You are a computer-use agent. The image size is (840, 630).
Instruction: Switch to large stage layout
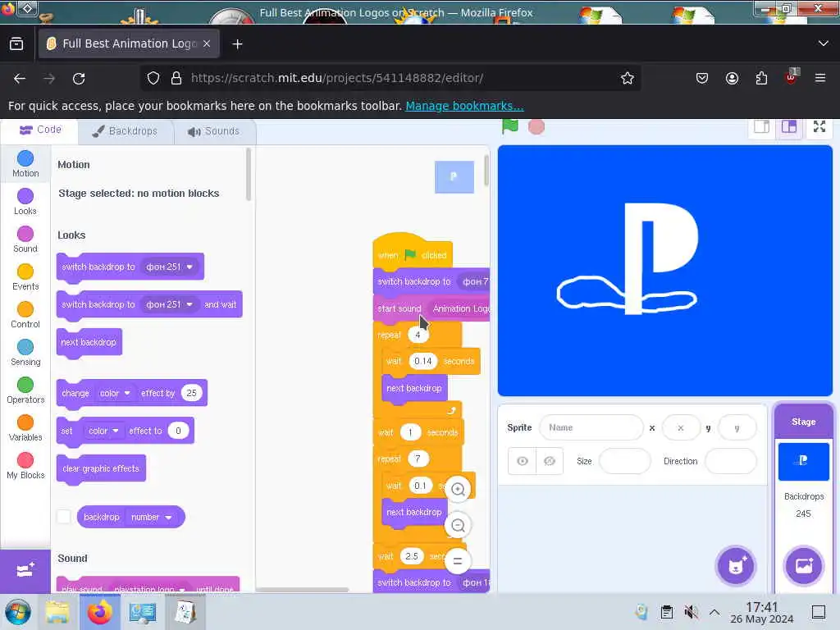tap(789, 127)
